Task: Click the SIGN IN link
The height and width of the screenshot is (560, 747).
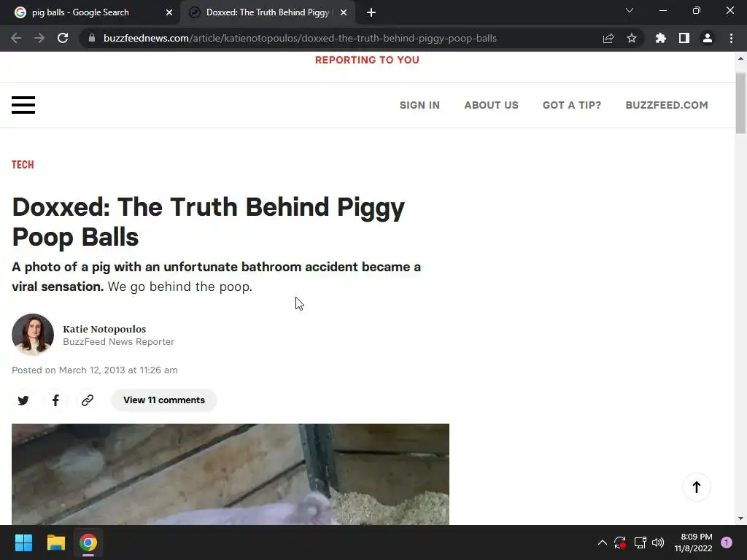Action: (419, 105)
